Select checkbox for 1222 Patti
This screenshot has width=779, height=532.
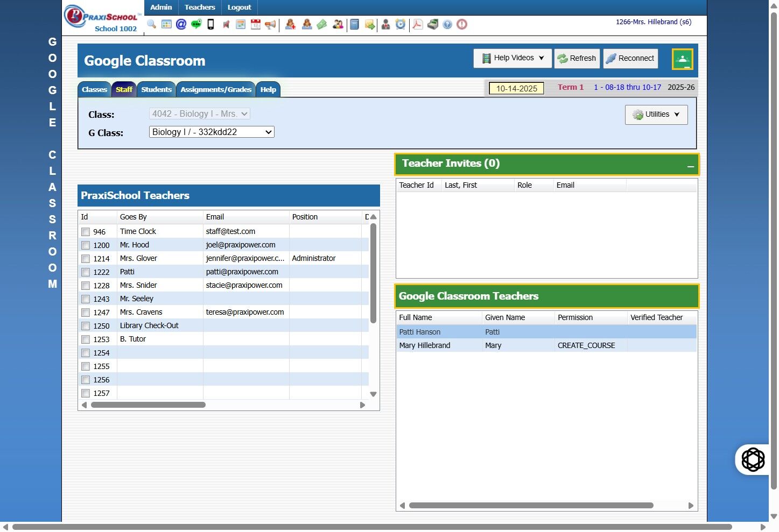click(x=86, y=272)
